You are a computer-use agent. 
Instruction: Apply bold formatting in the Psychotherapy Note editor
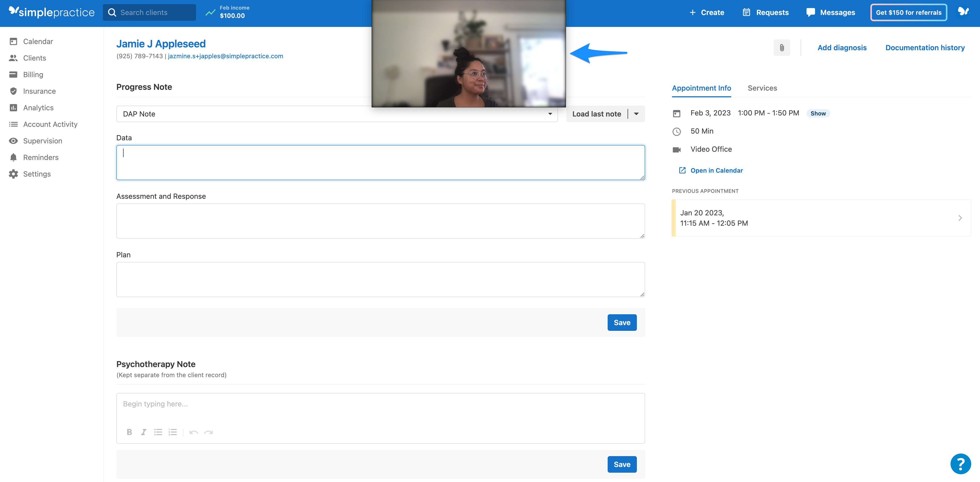pos(129,432)
